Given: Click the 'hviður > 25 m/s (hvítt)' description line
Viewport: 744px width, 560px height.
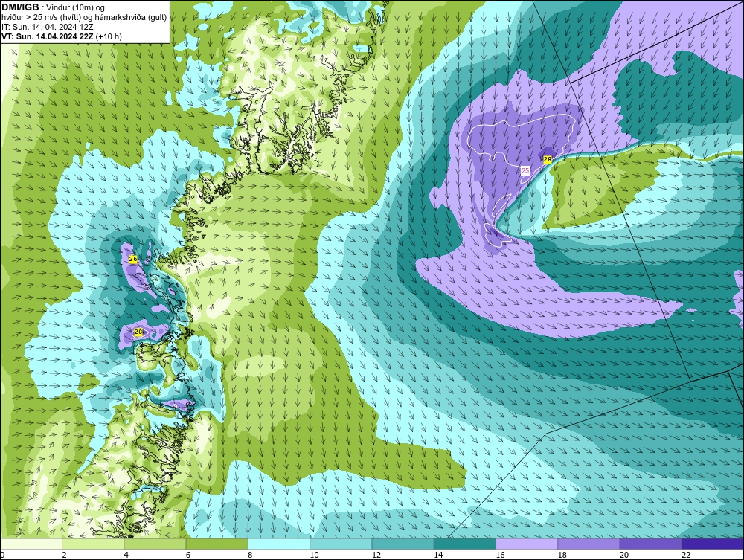Looking at the screenshot, I should (x=84, y=18).
